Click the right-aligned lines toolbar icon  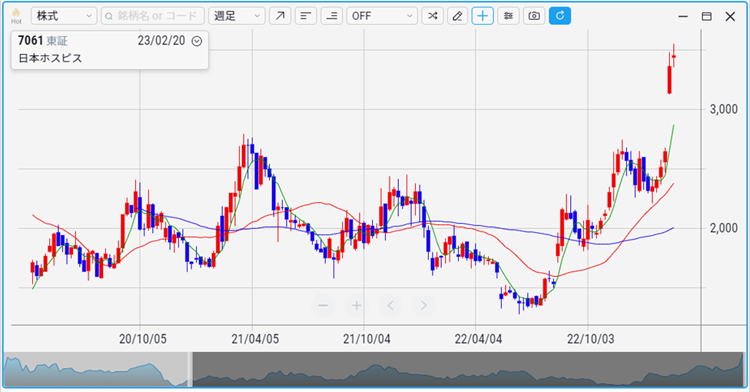point(331,16)
